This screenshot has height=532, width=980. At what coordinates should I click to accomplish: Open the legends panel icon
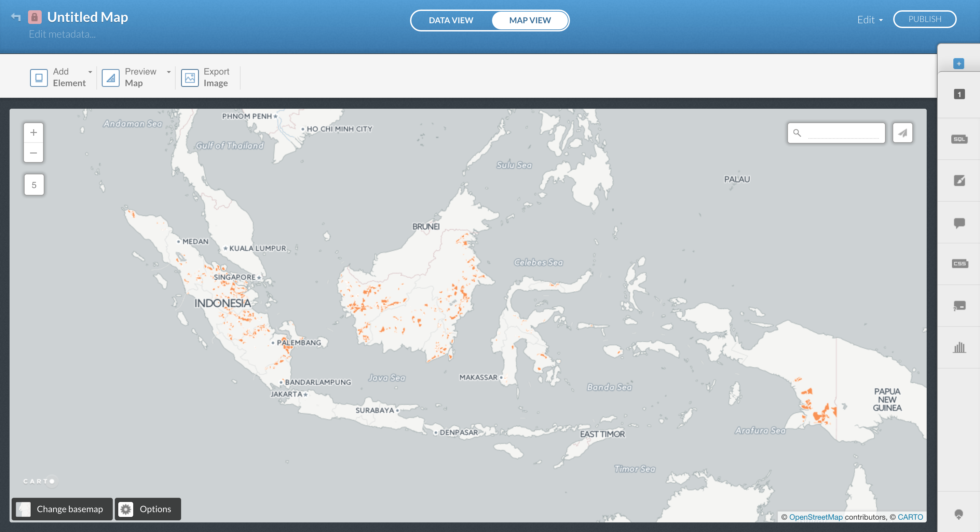point(959,306)
